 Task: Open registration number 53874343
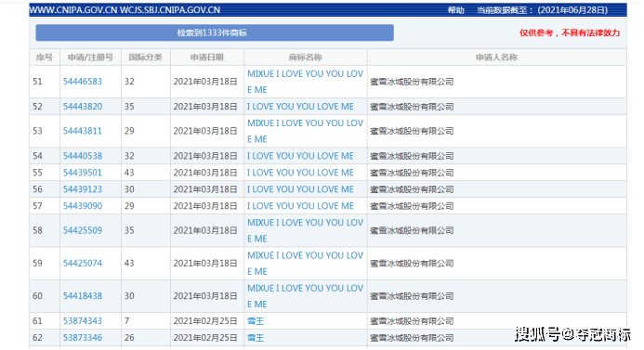click(82, 321)
